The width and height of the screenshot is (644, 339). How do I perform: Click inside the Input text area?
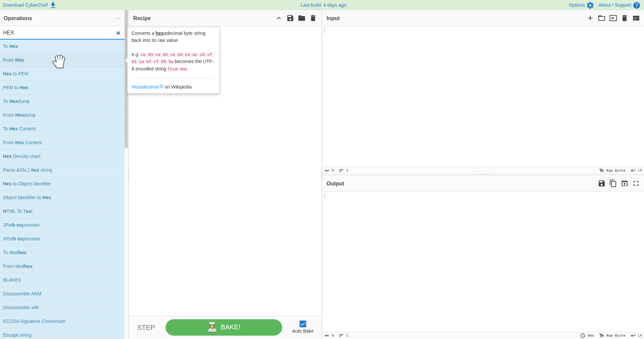pyautogui.click(x=483, y=97)
